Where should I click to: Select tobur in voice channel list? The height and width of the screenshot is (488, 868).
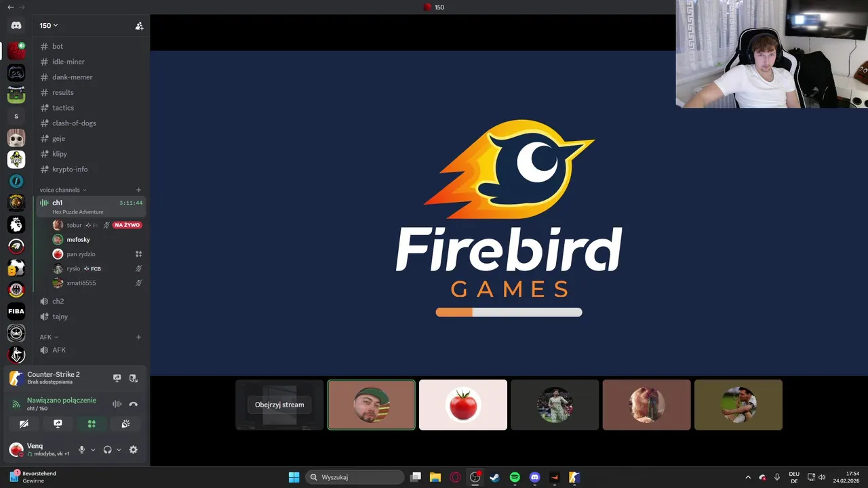(97, 225)
